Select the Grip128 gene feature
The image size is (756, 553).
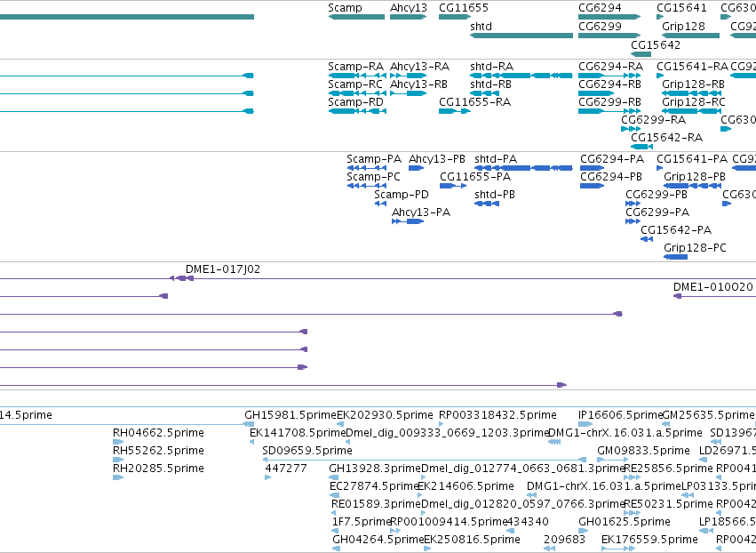[691, 36]
